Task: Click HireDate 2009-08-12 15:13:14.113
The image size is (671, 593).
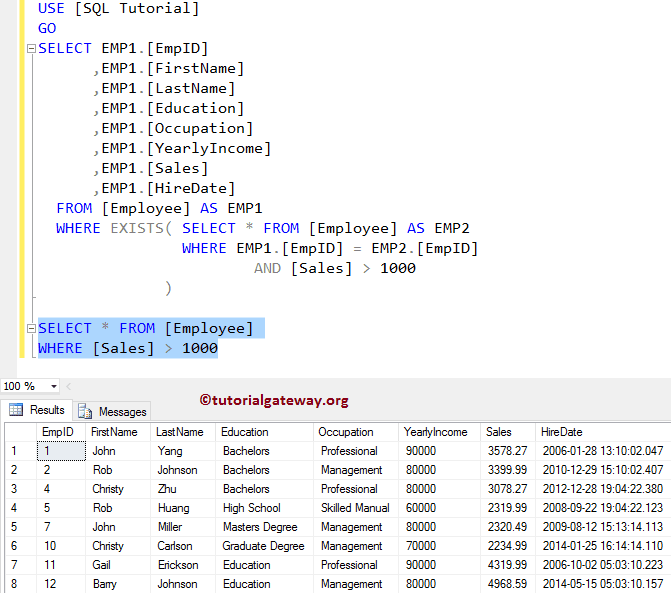Action: [603, 527]
